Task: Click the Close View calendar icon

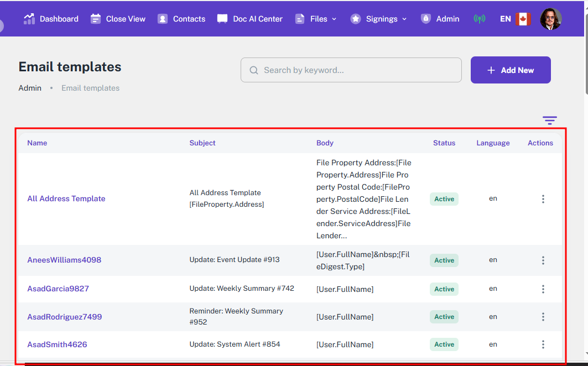Action: [96, 19]
